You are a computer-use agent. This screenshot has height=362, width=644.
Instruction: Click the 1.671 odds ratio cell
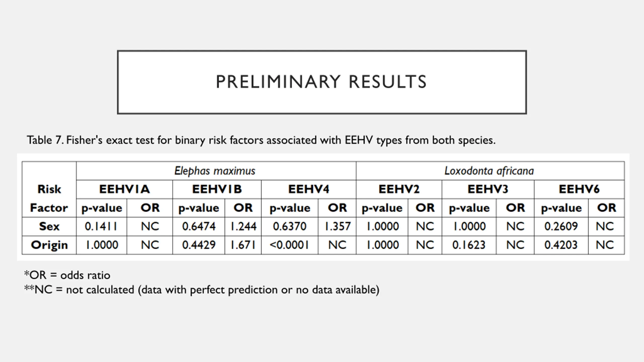[x=243, y=245]
